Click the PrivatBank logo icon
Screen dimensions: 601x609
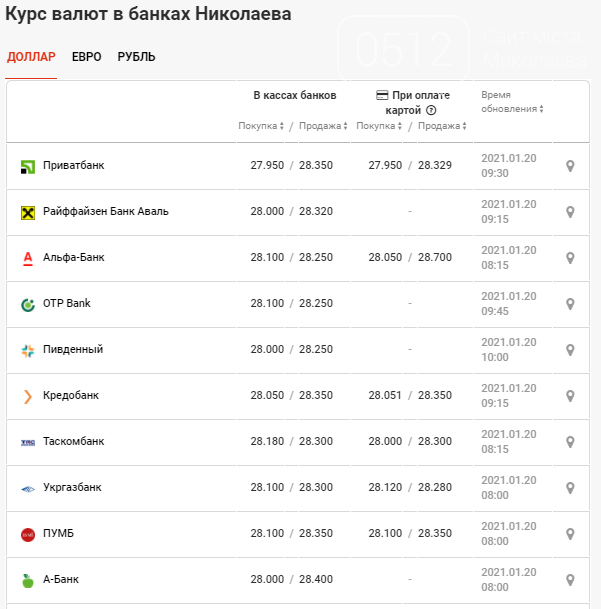28,166
